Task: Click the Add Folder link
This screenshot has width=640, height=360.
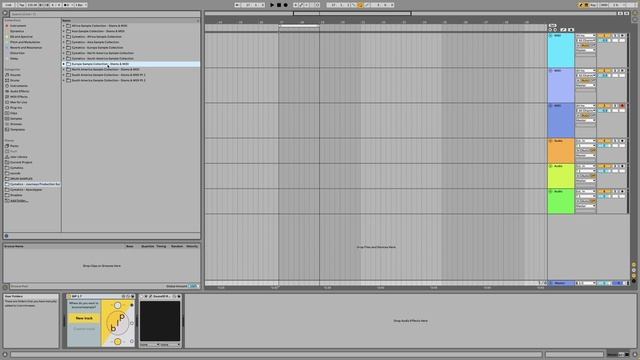Action: click(x=19, y=201)
